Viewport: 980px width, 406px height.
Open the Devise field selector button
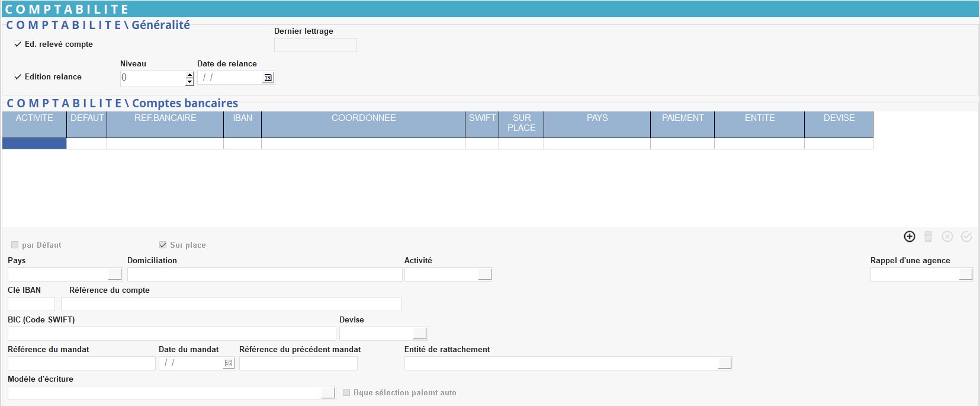pos(420,334)
